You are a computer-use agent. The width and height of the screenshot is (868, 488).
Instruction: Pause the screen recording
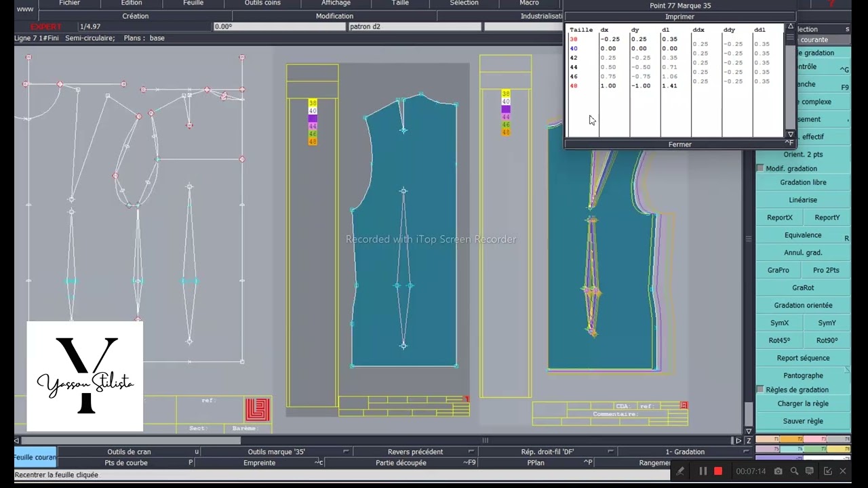coord(703,471)
